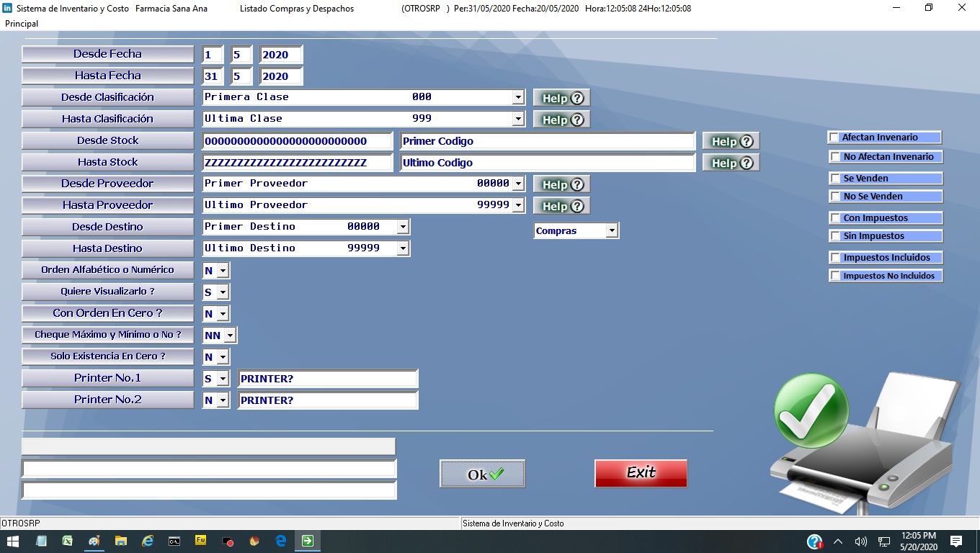The image size is (980, 553).
Task: Click the Help icon for Desde Clasificación
Action: [561, 98]
